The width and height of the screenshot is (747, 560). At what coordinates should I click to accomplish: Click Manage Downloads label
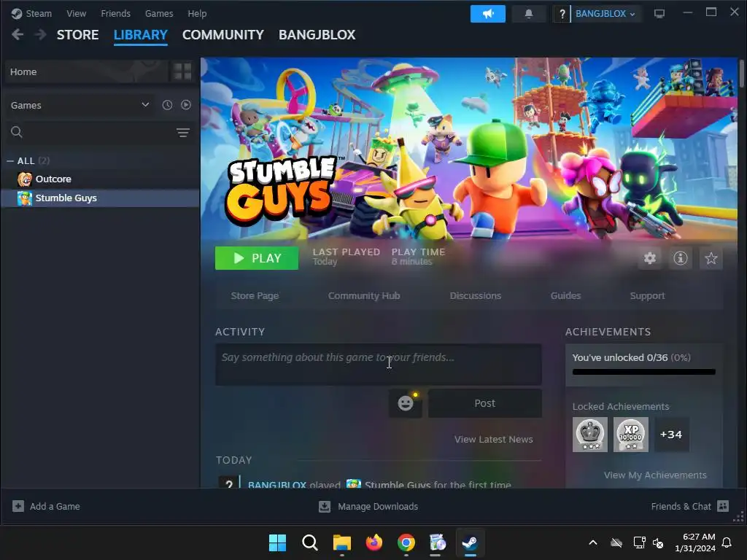coord(378,506)
